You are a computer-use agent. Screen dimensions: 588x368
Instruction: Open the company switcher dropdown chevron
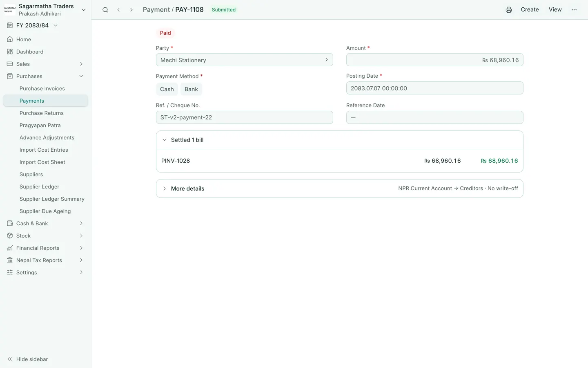[84, 10]
